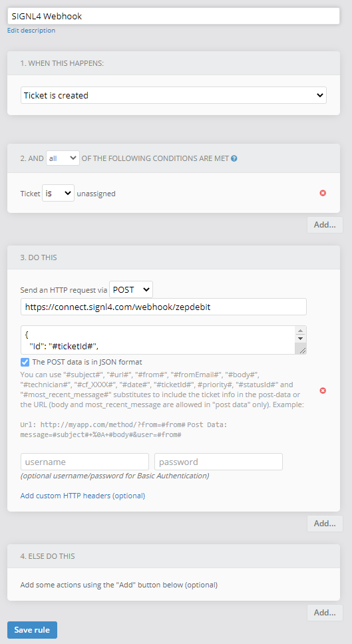Toggle 'The POST data is in JSON format' checkbox
Viewport: 352px width, 644px height.
click(x=25, y=362)
